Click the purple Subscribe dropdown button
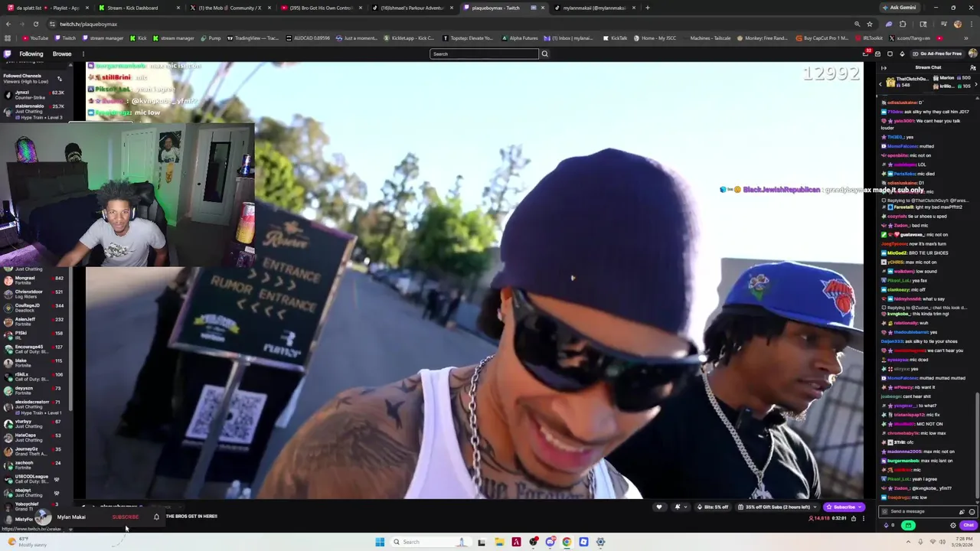The image size is (980, 551). [x=844, y=507]
